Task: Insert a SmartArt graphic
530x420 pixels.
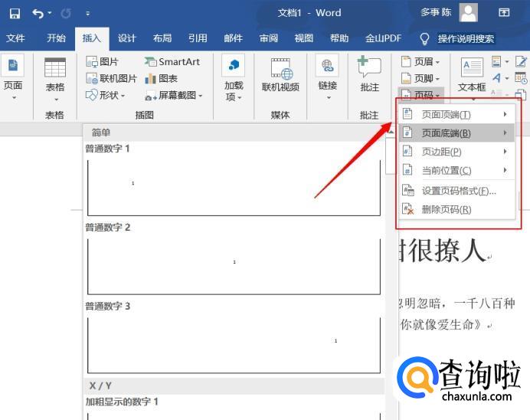Action: 172,61
